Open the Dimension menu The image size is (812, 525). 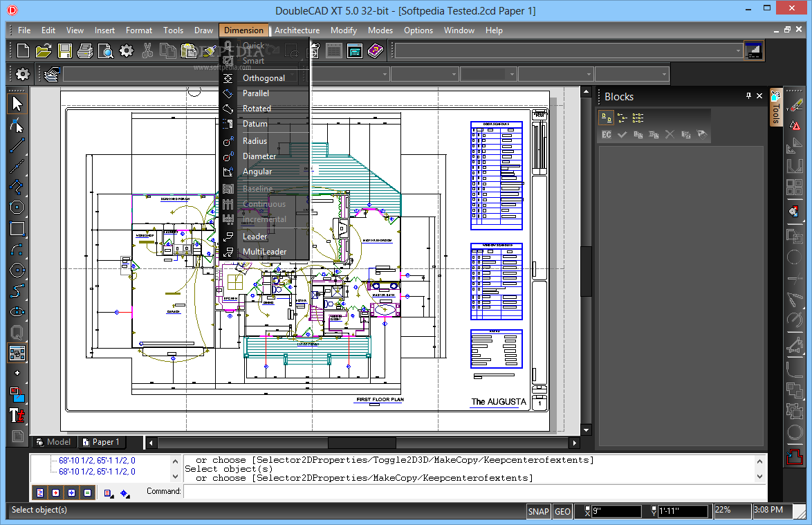[x=244, y=30]
